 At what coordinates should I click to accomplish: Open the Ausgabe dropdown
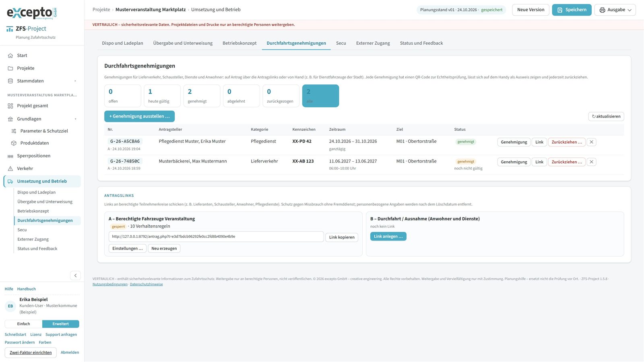pos(615,10)
